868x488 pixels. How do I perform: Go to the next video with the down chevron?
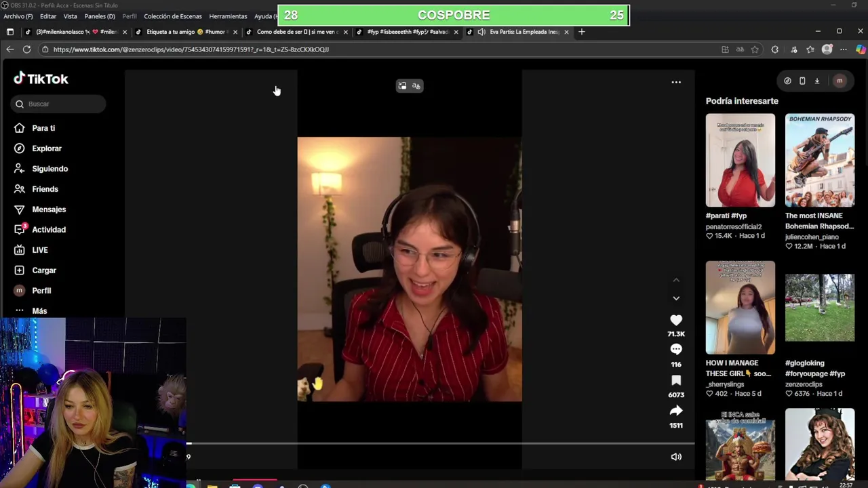click(x=676, y=298)
